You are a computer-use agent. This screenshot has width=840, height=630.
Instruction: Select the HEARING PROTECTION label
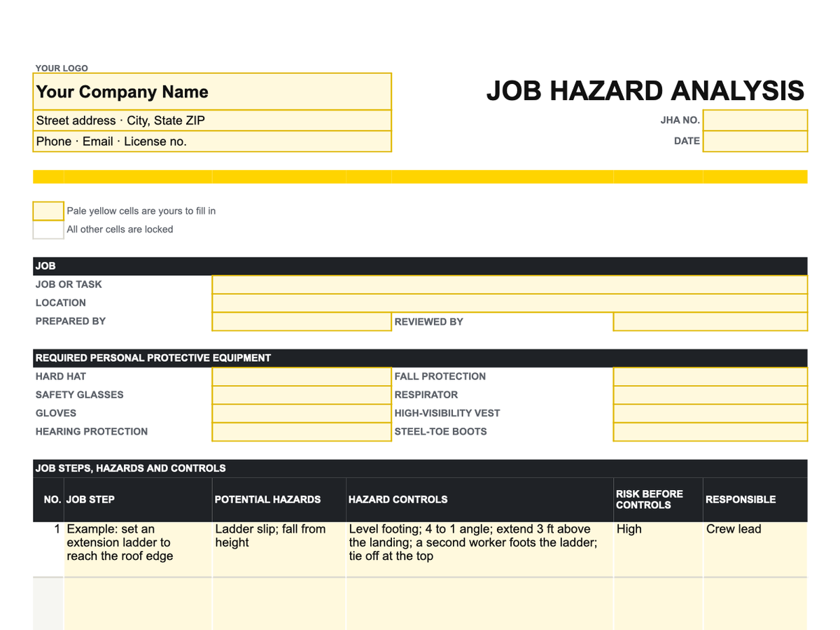pyautogui.click(x=92, y=432)
